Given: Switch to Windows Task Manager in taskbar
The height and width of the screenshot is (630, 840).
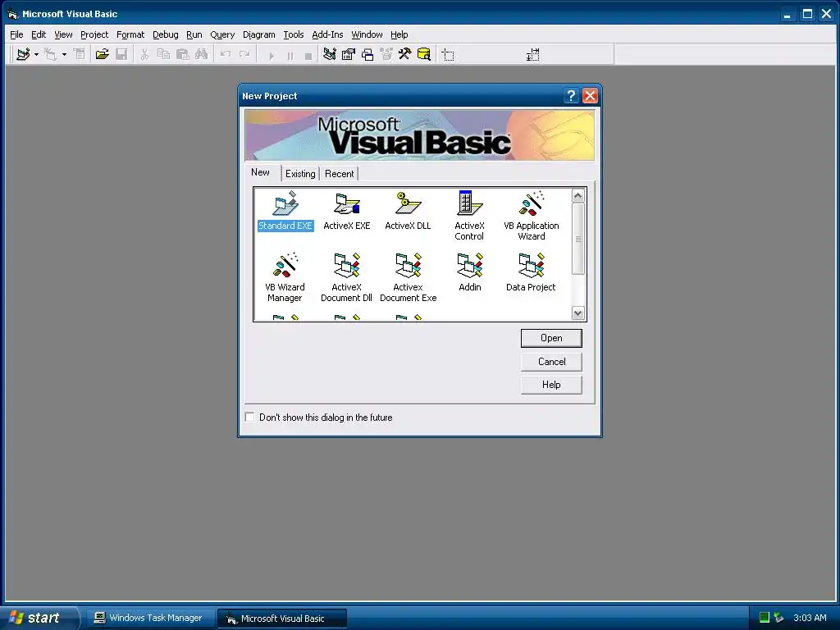Looking at the screenshot, I should [x=149, y=619].
